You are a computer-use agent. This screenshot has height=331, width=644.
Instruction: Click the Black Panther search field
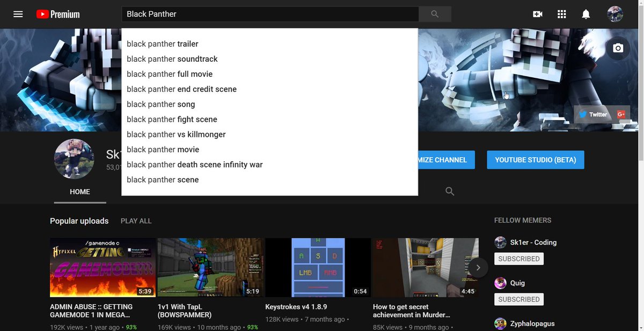[x=270, y=14]
